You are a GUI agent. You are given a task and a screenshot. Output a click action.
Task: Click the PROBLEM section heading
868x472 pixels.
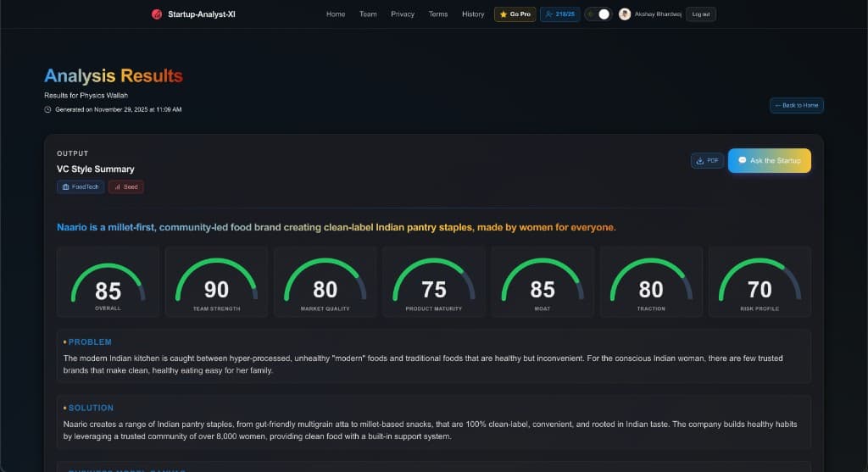[90, 342]
